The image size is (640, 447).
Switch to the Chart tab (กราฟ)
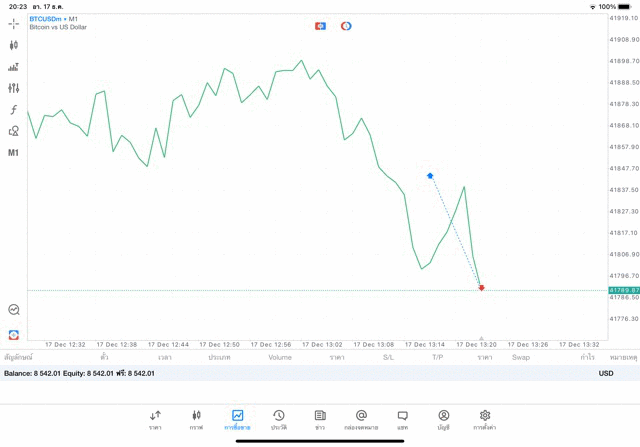tap(196, 419)
